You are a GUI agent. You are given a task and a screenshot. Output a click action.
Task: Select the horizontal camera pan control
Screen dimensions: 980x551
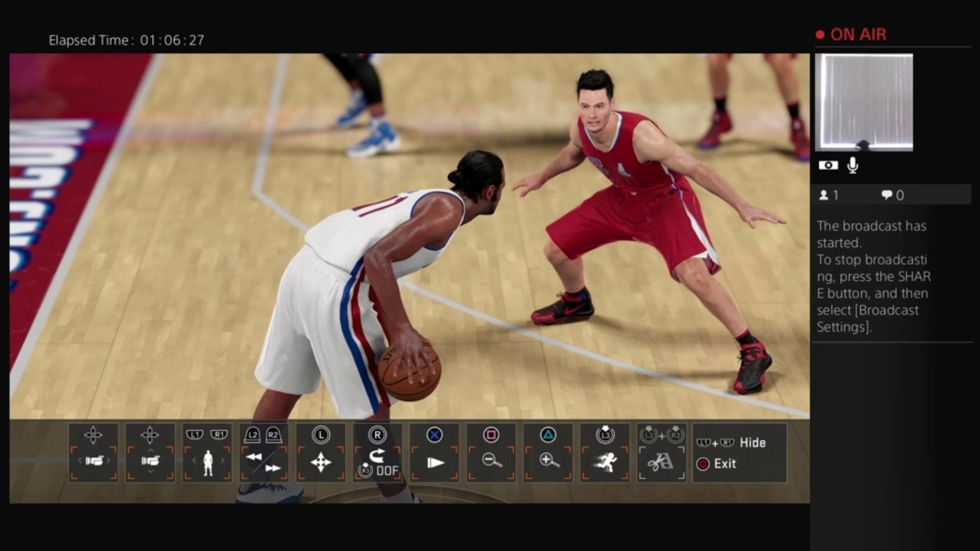tap(93, 452)
